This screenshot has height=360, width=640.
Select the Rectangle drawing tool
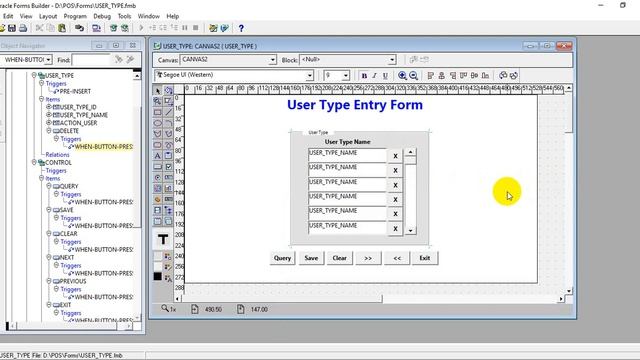158,112
